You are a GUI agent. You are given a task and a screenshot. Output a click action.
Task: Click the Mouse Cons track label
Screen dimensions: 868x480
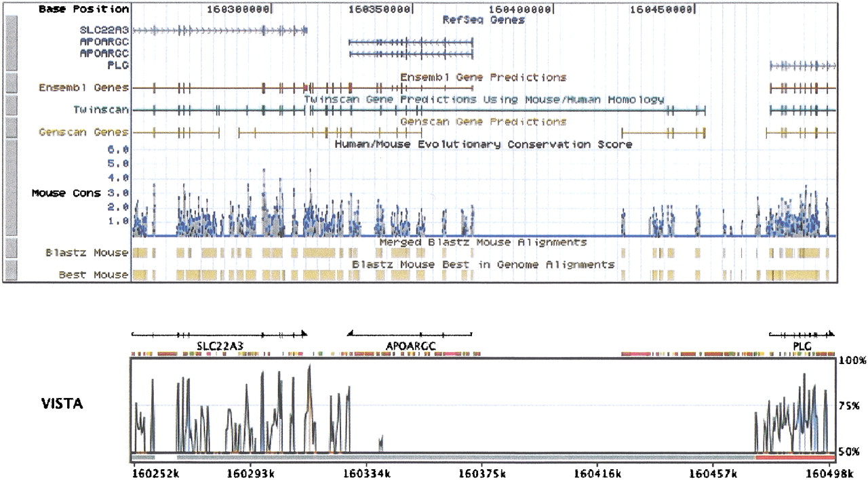(x=66, y=193)
